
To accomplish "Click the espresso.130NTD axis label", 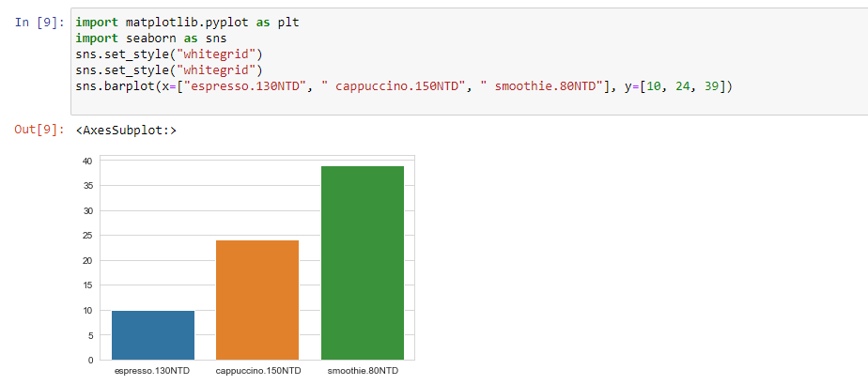I will [153, 371].
